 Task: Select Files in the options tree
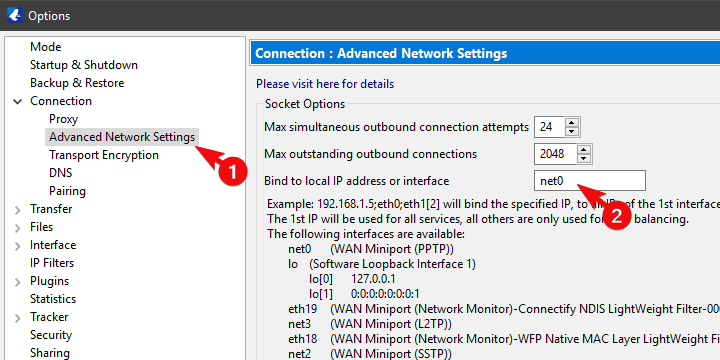[41, 227]
